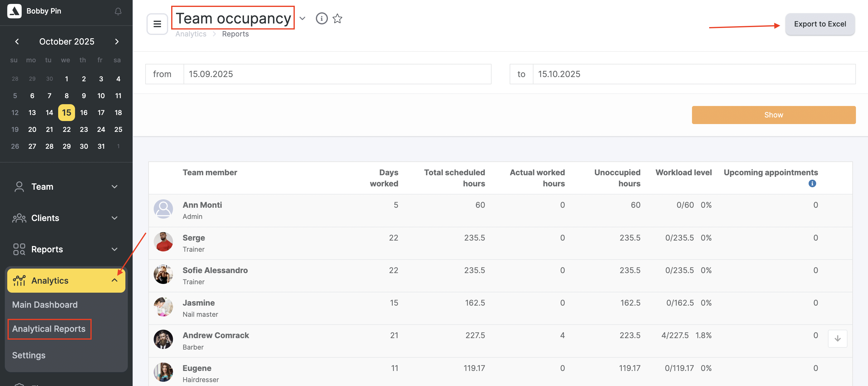
Task: Select October 22 in the calendar
Action: (66, 129)
